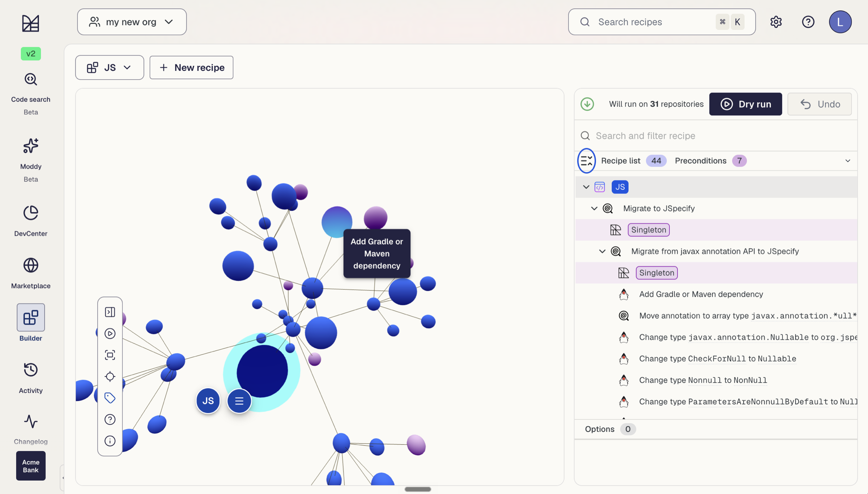This screenshot has width=868, height=494.
Task: Start a Dry run
Action: point(745,104)
